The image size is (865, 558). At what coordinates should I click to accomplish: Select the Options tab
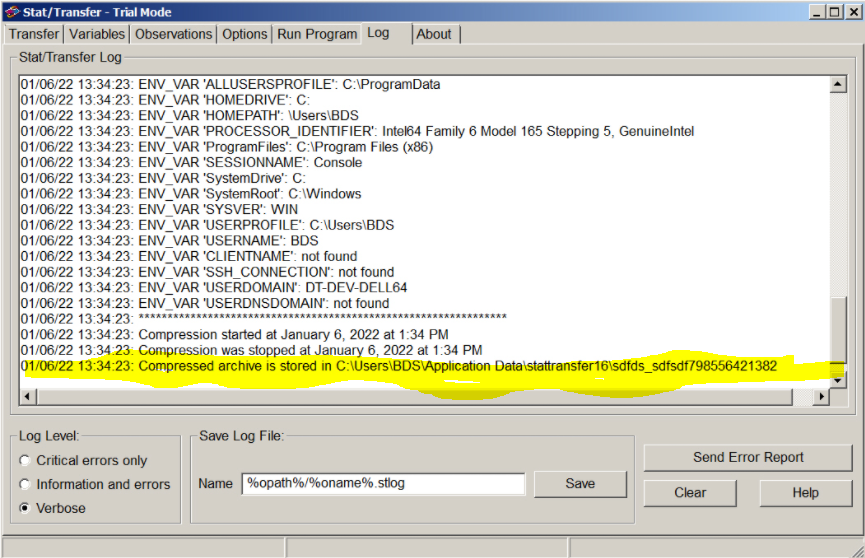244,34
